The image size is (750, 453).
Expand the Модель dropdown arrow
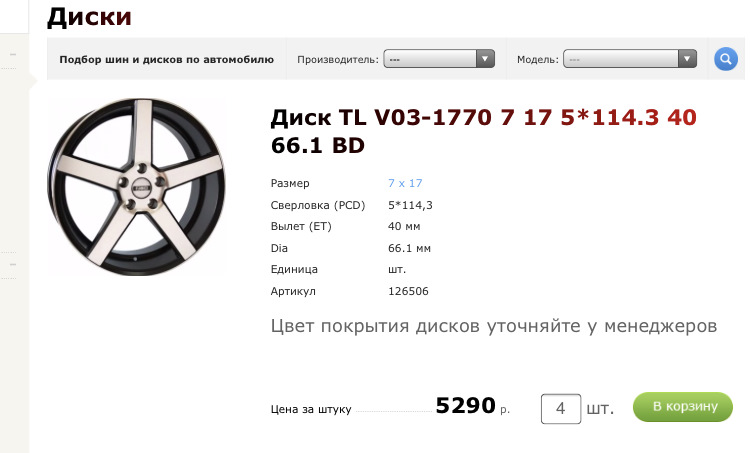pos(687,59)
